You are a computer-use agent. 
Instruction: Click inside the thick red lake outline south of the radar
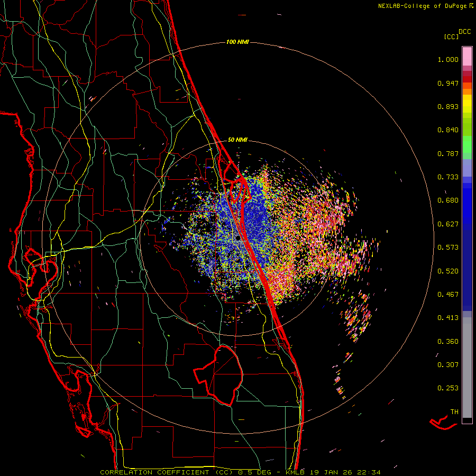(225, 377)
